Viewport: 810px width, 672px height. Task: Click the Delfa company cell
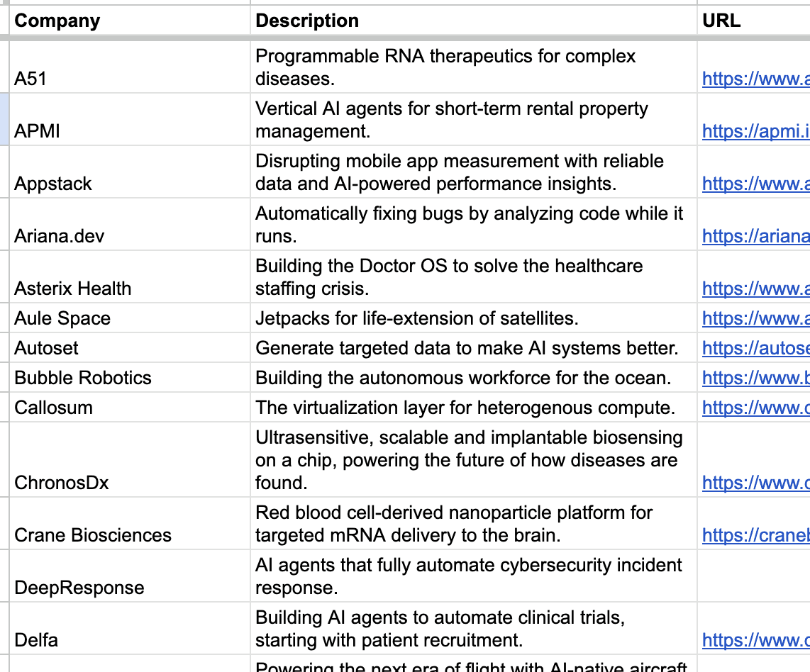coord(130,629)
